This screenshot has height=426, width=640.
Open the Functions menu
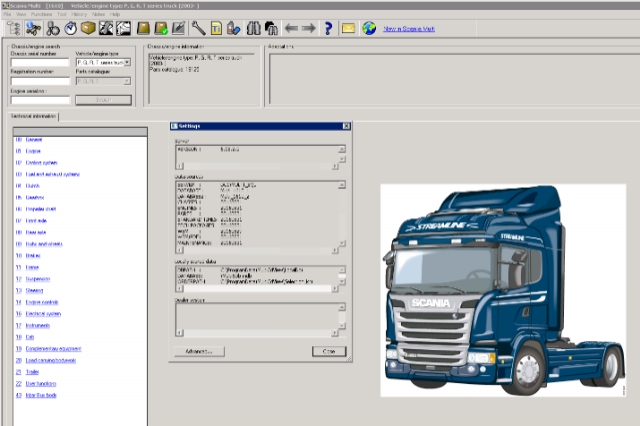coord(42,14)
